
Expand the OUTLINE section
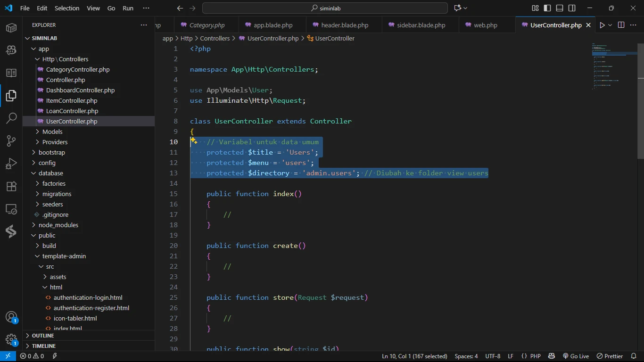click(43, 336)
